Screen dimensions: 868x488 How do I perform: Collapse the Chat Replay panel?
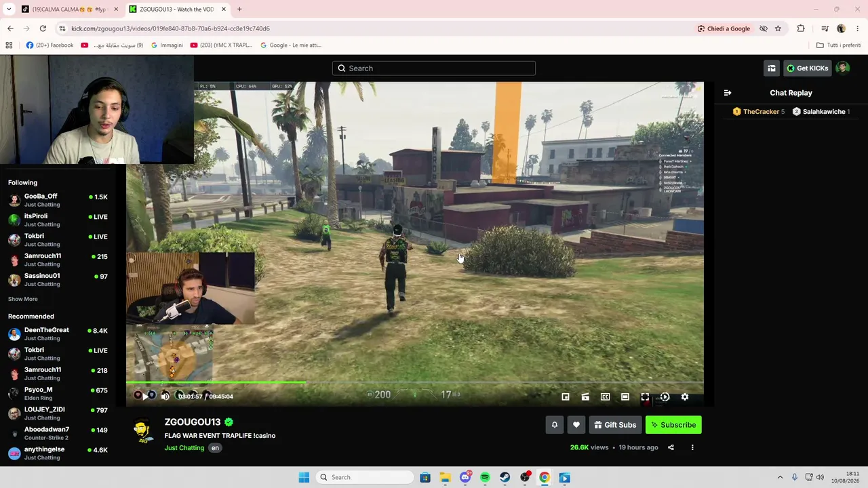728,93
